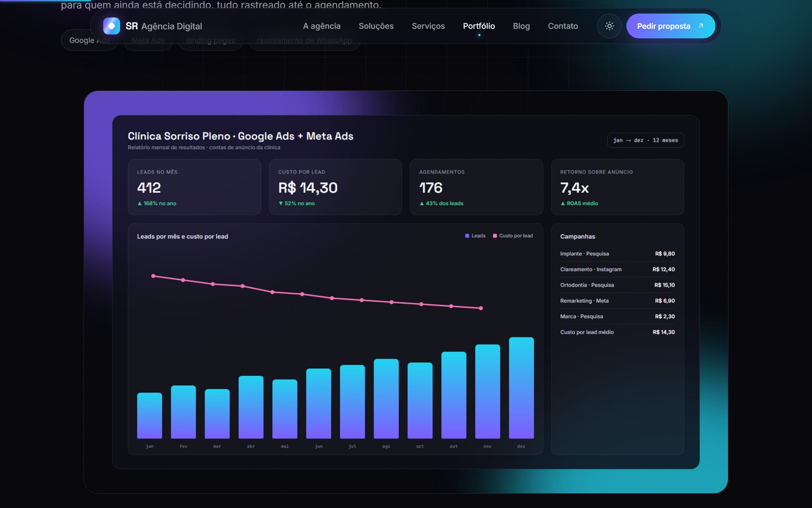Click the out label on the chart axis
This screenshot has height=508, width=812.
[x=454, y=446]
